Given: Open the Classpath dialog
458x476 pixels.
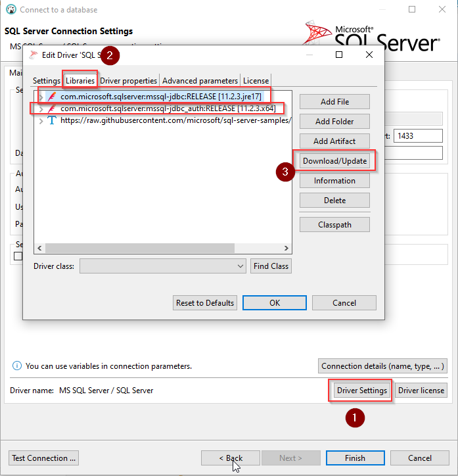Looking at the screenshot, I should click(334, 225).
